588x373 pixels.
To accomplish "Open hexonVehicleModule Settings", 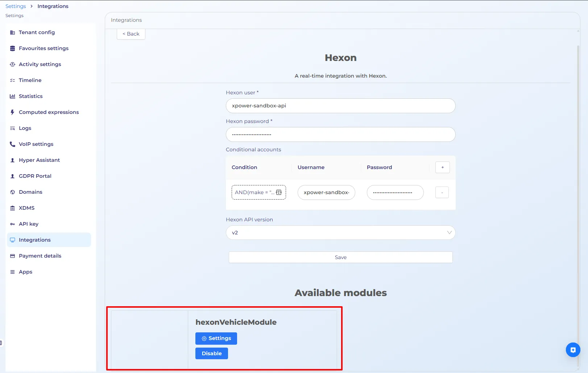I will (216, 339).
